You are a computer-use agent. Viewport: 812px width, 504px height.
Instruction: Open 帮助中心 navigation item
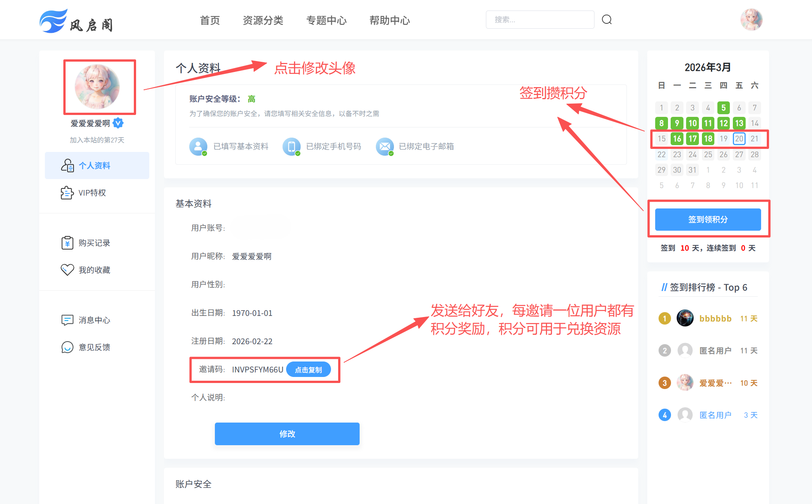[x=389, y=20]
